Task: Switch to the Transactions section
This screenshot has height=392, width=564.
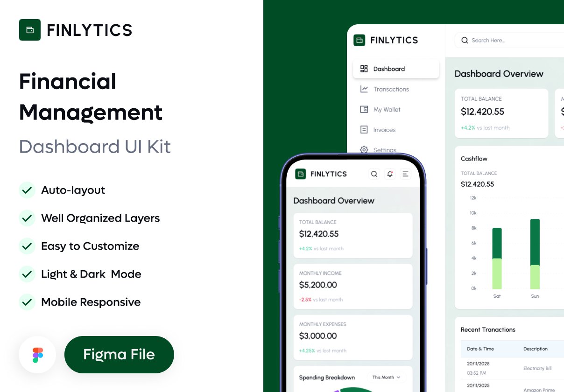Action: coord(391,89)
